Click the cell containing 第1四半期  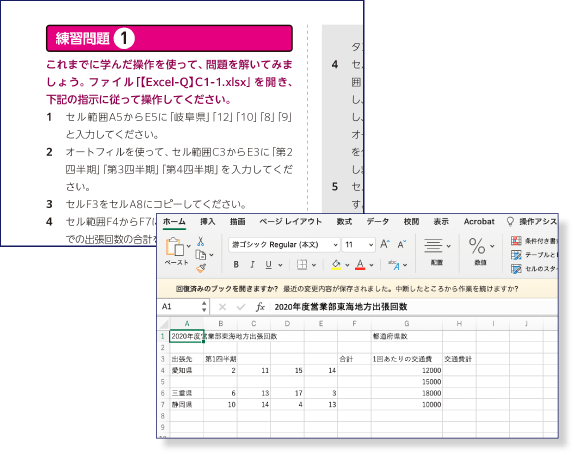220,359
